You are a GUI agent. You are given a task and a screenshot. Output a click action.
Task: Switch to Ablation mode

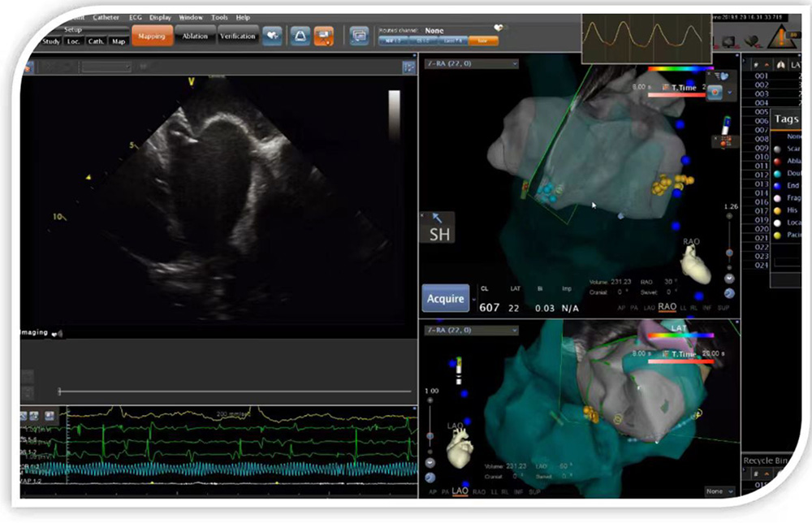pyautogui.click(x=195, y=37)
